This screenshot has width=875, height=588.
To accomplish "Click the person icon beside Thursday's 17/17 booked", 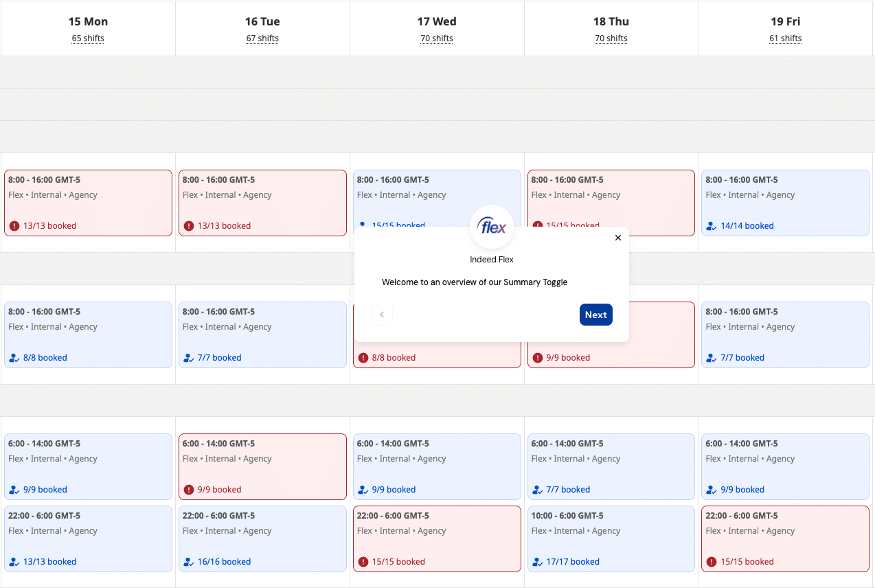I will [x=538, y=562].
